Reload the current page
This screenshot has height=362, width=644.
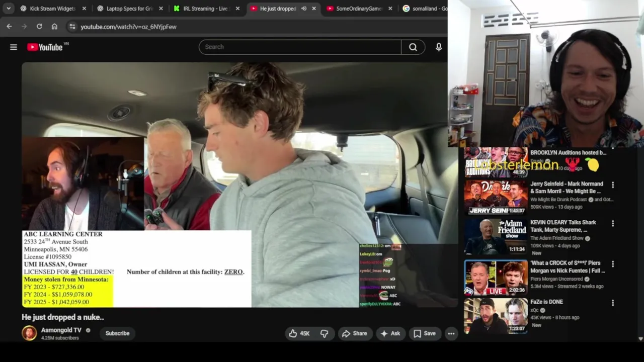tap(39, 27)
